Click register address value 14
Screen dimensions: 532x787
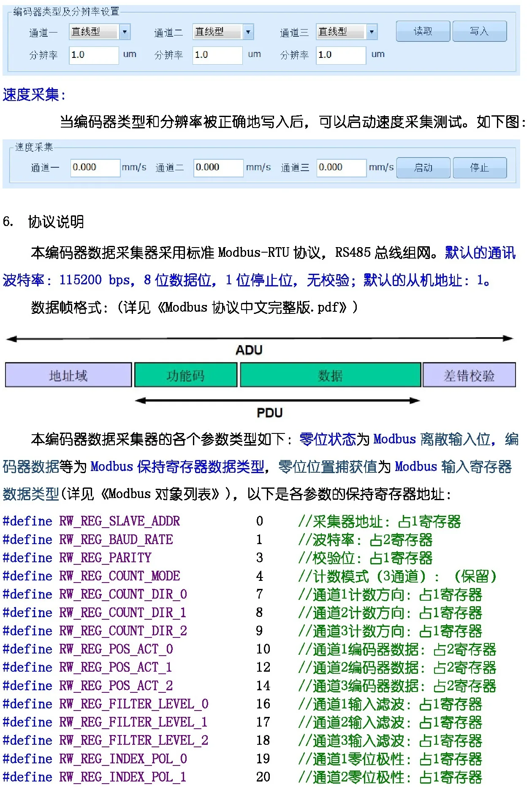click(x=263, y=686)
